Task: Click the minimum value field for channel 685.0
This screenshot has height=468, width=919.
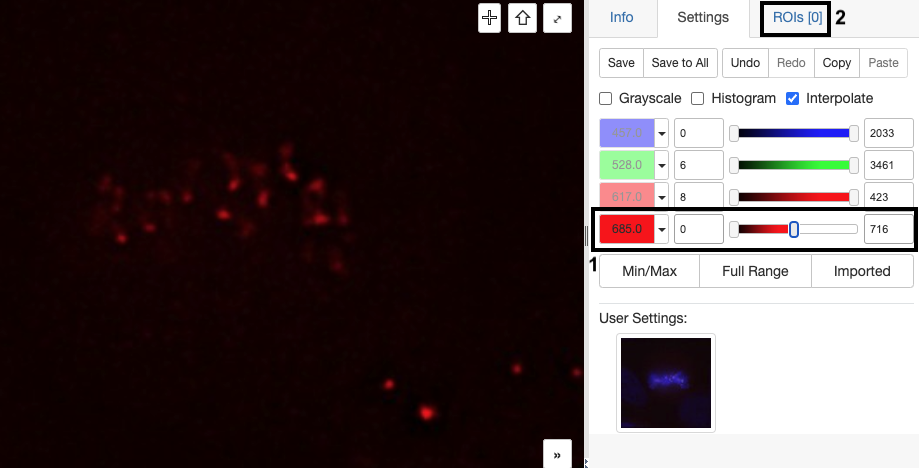Action: (x=699, y=229)
